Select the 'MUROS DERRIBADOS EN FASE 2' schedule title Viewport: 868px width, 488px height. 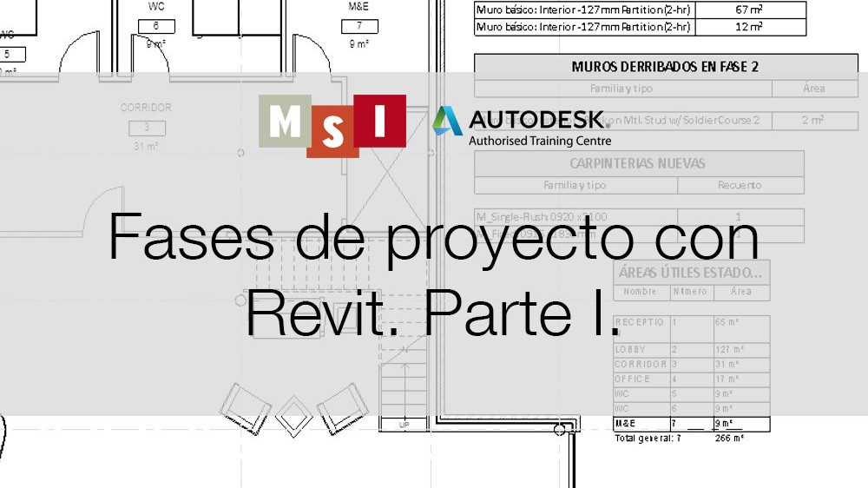pyautogui.click(x=666, y=67)
